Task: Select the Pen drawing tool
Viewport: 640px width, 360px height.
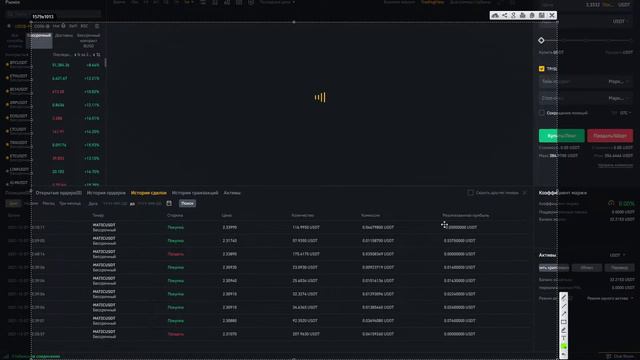Action: pos(564,298)
